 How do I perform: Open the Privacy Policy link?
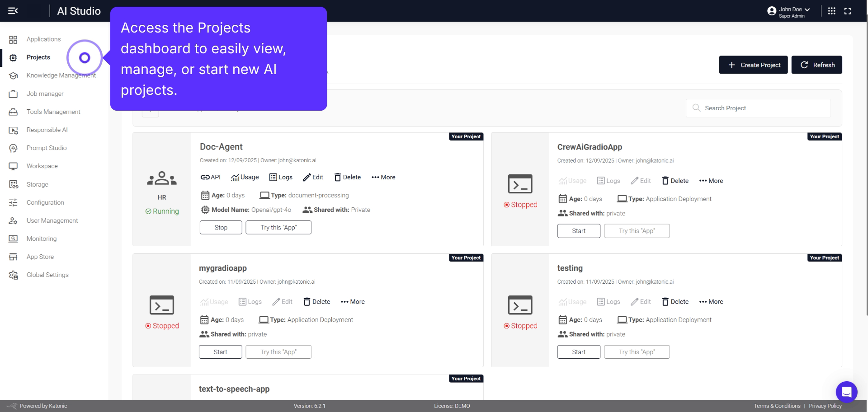pos(825,406)
